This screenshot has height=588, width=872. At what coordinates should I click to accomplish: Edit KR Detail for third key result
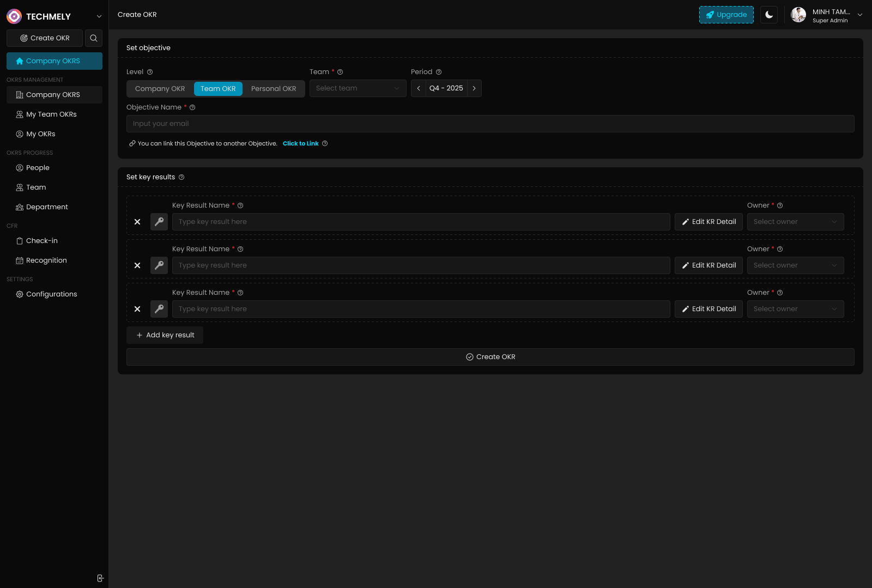[x=708, y=309]
